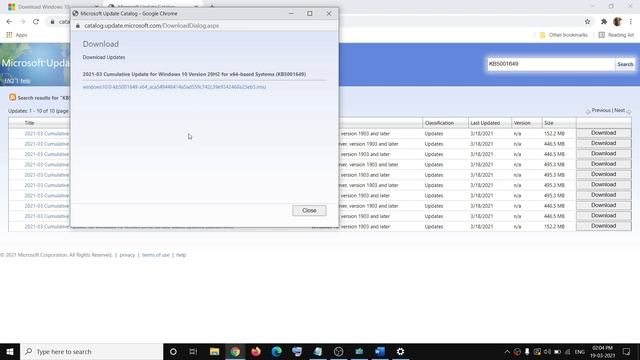Click Download button for first 495.3 MB row
Viewport: 640px width, 360px height.
(603, 164)
